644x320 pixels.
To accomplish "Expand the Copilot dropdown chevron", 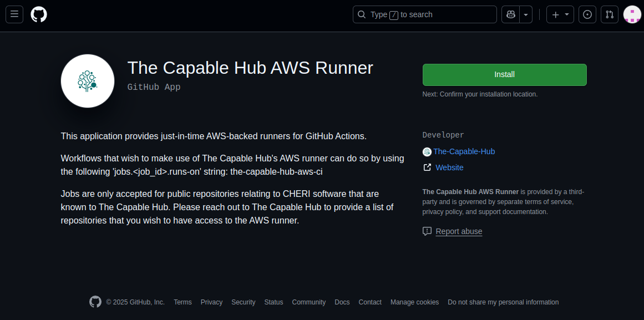I will (x=525, y=14).
